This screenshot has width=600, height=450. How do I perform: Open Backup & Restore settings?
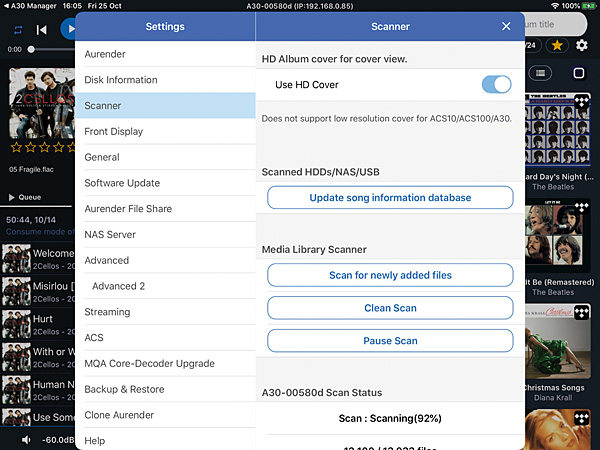tap(165, 389)
